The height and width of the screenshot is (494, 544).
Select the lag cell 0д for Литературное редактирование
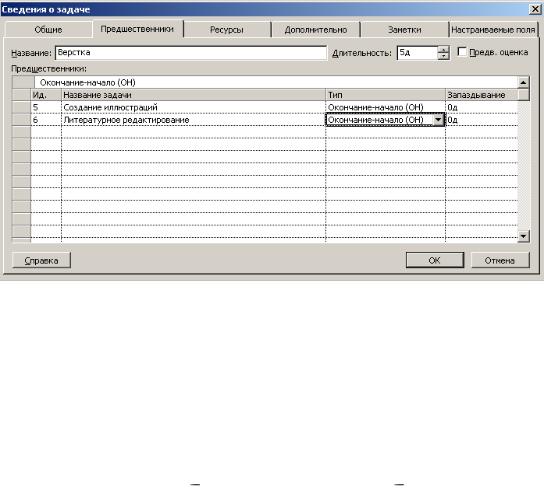click(482, 120)
